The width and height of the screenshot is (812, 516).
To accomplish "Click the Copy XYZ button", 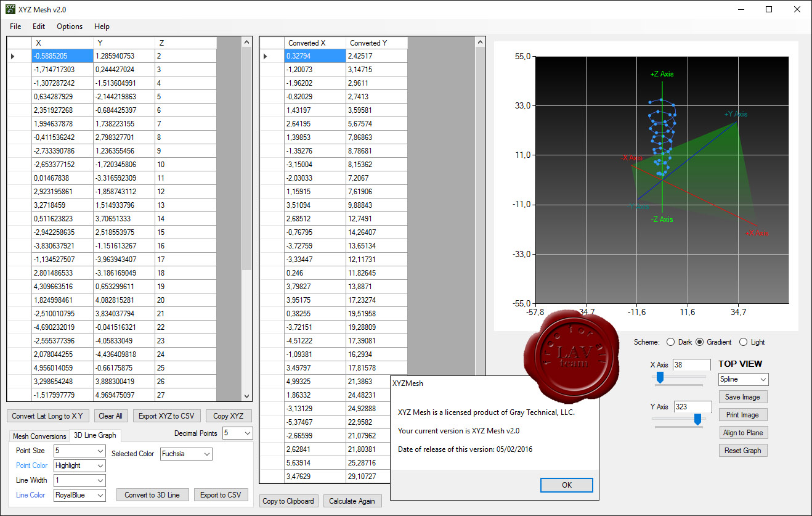I will click(x=229, y=416).
